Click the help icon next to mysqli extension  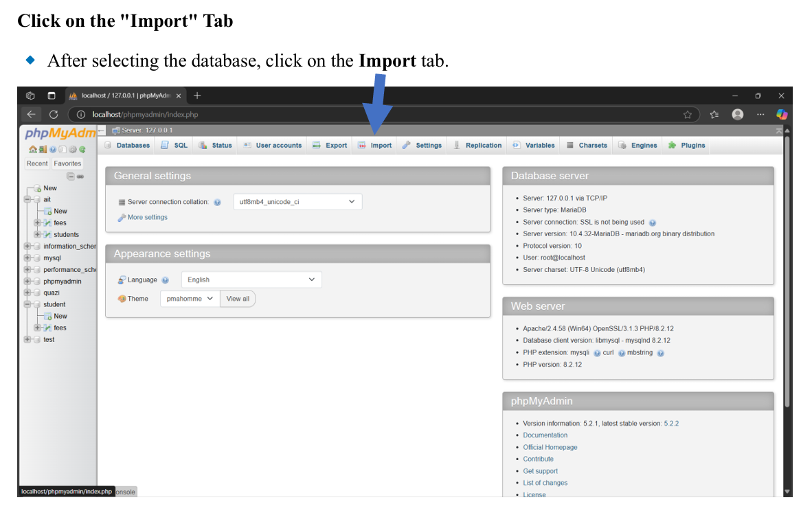coord(597,353)
